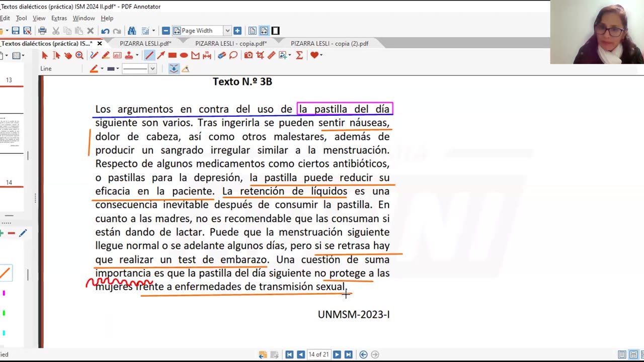Pick the Snapshot camera tool
This screenshot has height=362, width=644.
pyautogui.click(x=249, y=55)
